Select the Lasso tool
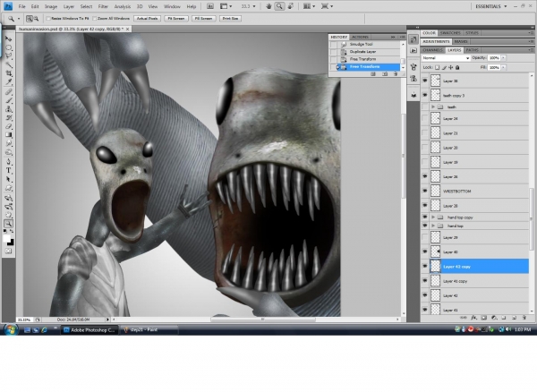The height and width of the screenshot is (392, 537). click(9, 55)
